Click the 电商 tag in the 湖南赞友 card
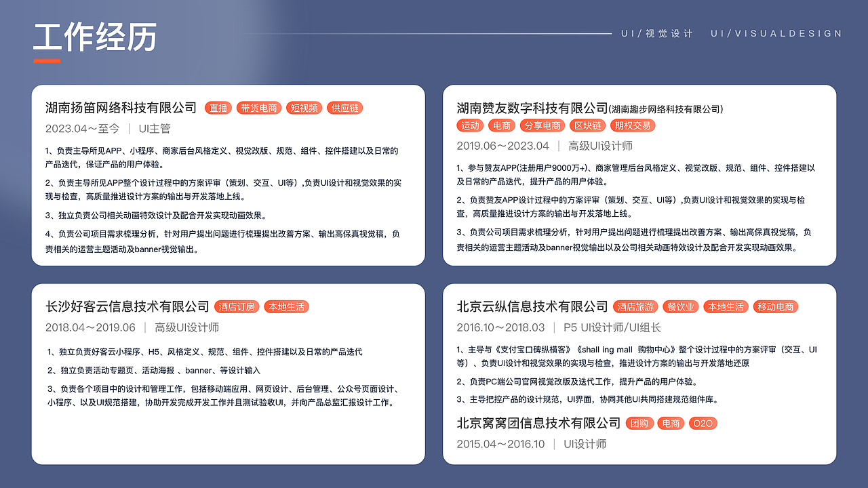Screen dimensions: 868x488 pyautogui.click(x=502, y=125)
